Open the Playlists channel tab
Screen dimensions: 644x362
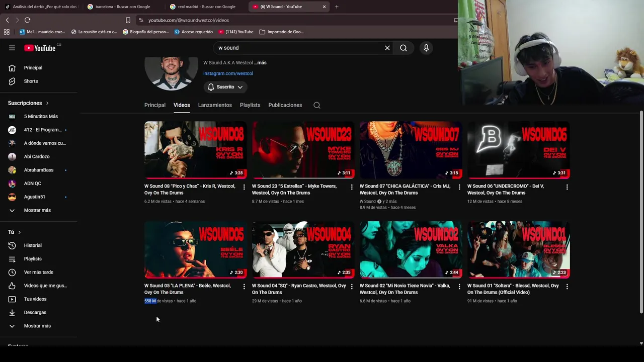coord(250,105)
